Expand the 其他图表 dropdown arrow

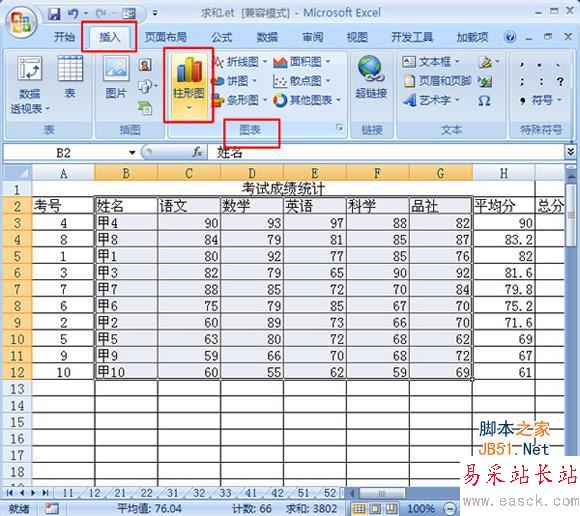coord(338,100)
